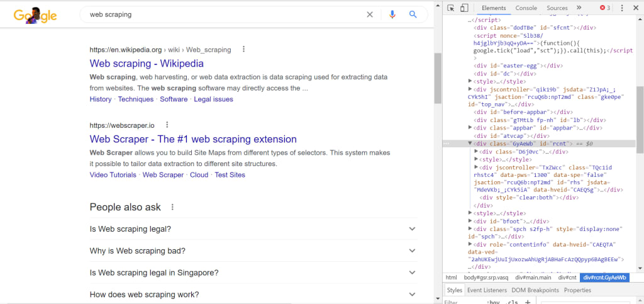Image resolution: width=644 pixels, height=304 pixels.
Task: Open Web Scraper #1 extension result
Action: pyautogui.click(x=193, y=139)
